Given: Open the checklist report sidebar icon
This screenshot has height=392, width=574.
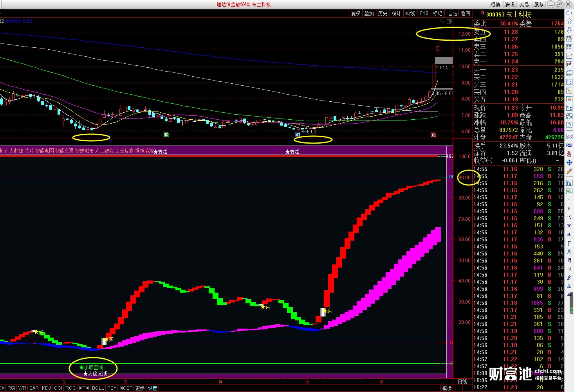Looking at the screenshot, I should point(569,38).
